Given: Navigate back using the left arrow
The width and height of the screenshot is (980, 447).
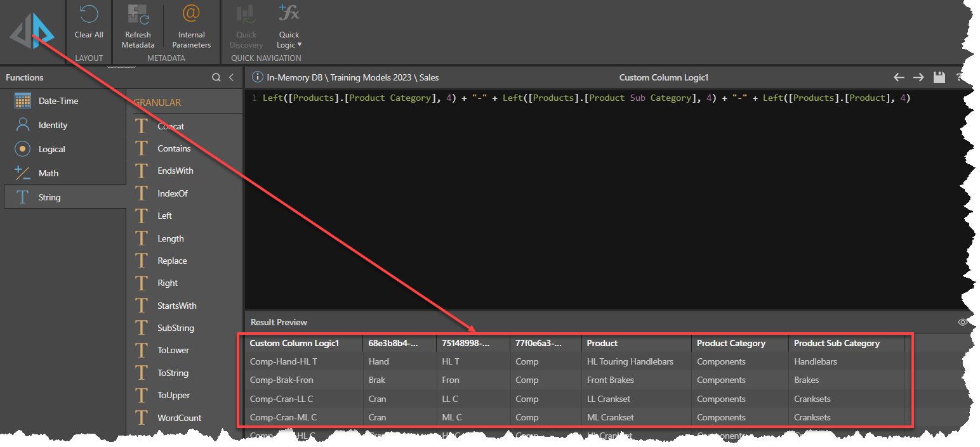Looking at the screenshot, I should (x=899, y=77).
